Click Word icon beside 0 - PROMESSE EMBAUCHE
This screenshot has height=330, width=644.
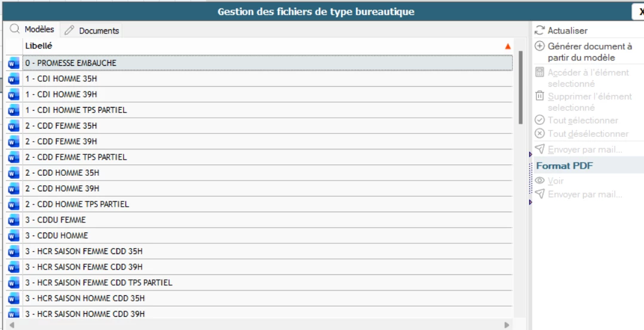[x=13, y=63]
